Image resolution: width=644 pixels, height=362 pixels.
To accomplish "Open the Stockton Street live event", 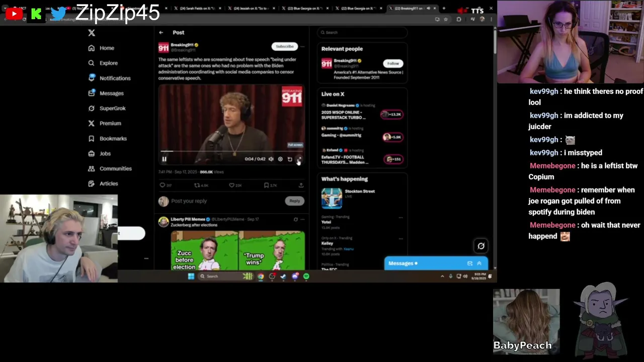I will tap(362, 198).
